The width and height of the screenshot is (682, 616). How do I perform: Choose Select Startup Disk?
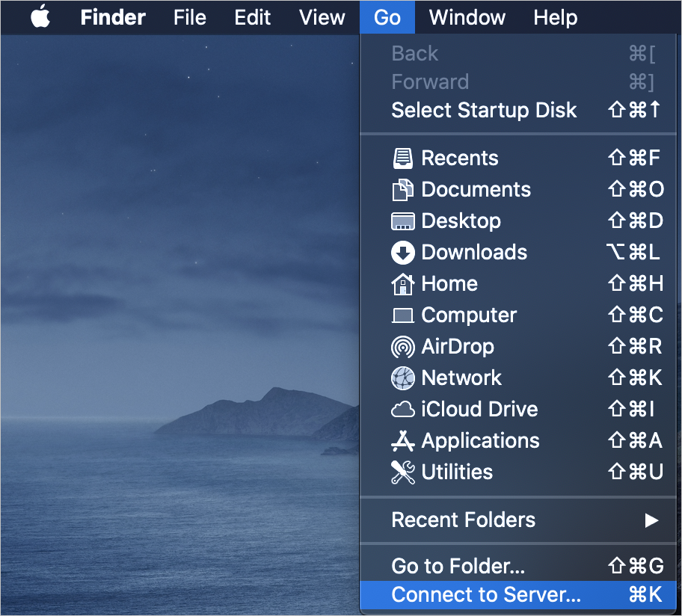tap(518, 110)
